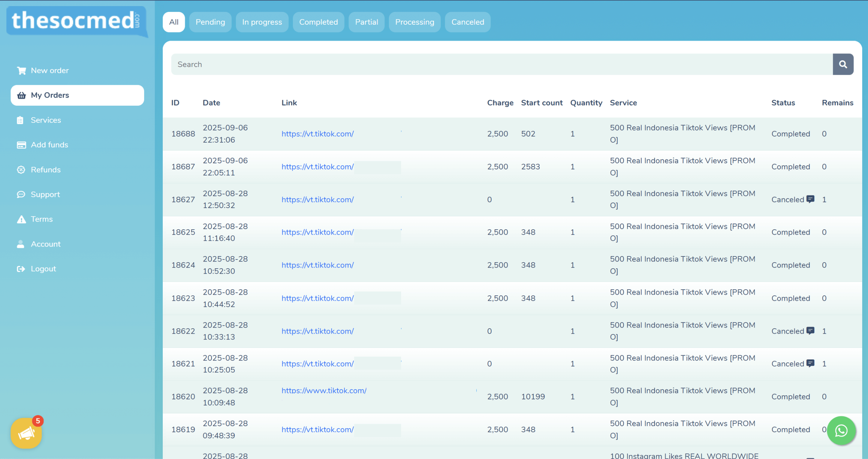The width and height of the screenshot is (868, 459).
Task: Select the In progress filter tab
Action: [262, 22]
